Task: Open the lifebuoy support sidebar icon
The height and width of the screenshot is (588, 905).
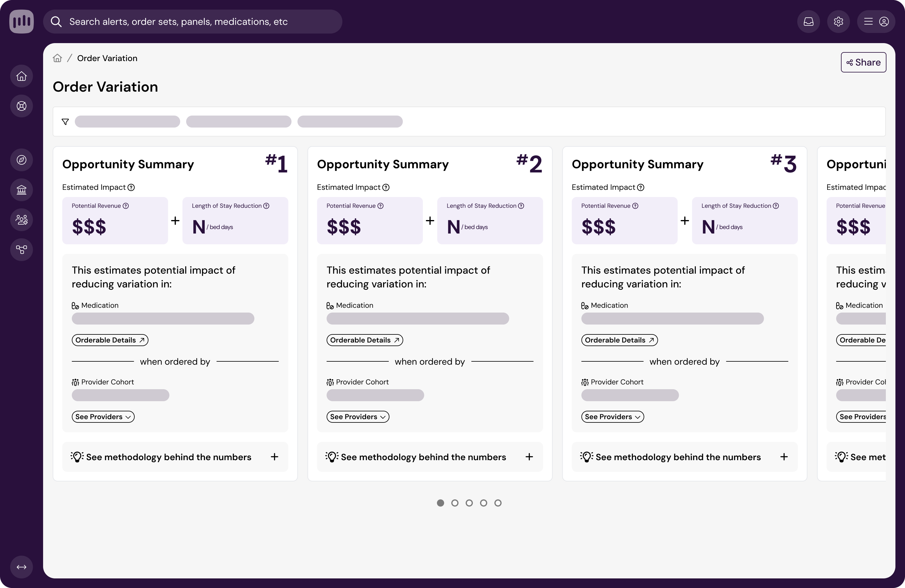Action: 22,106
